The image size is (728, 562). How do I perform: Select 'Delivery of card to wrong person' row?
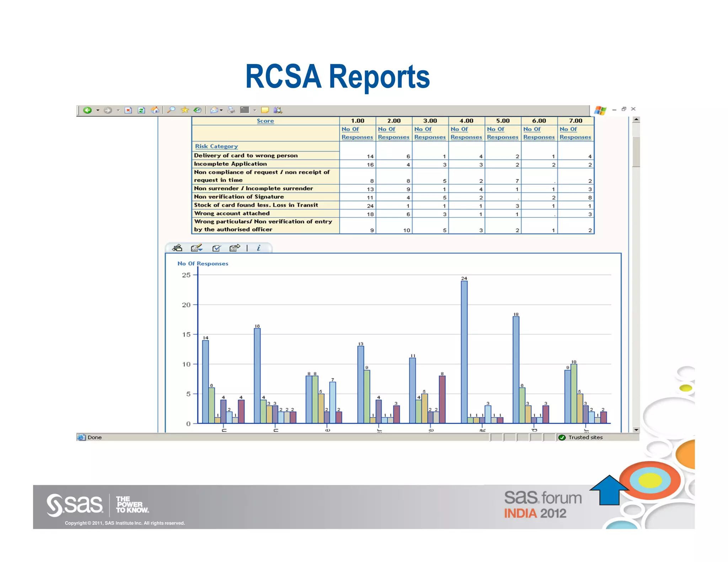tap(393, 156)
